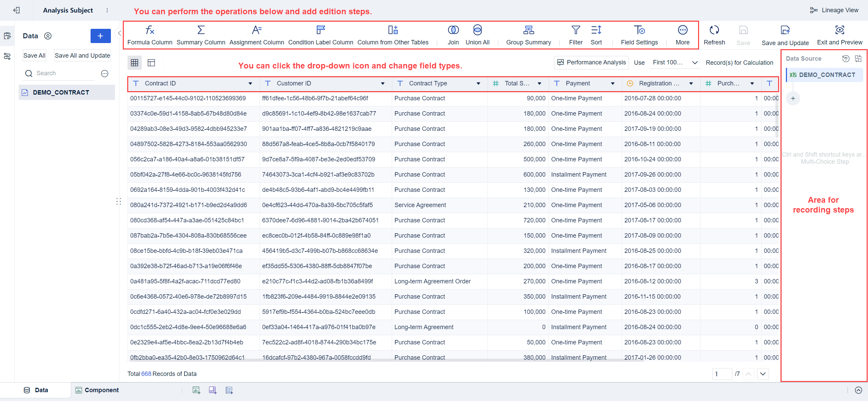The image size is (868, 401).
Task: Select the Formula Column tool
Action: [150, 35]
